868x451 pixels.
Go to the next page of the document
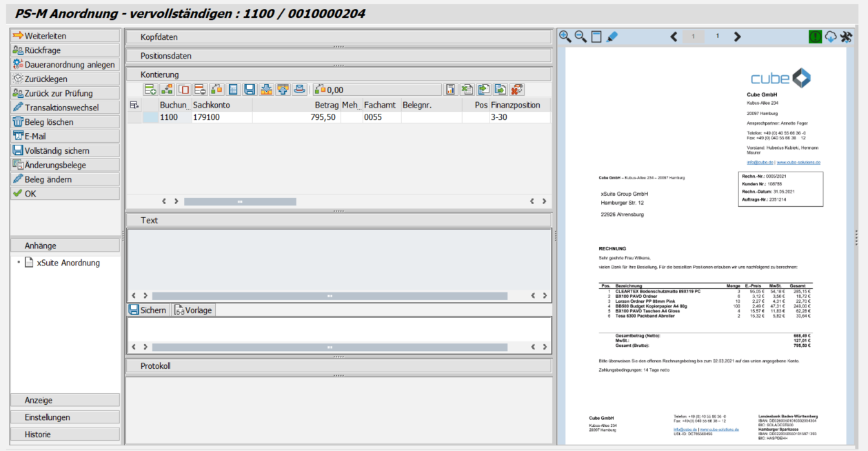[737, 35]
